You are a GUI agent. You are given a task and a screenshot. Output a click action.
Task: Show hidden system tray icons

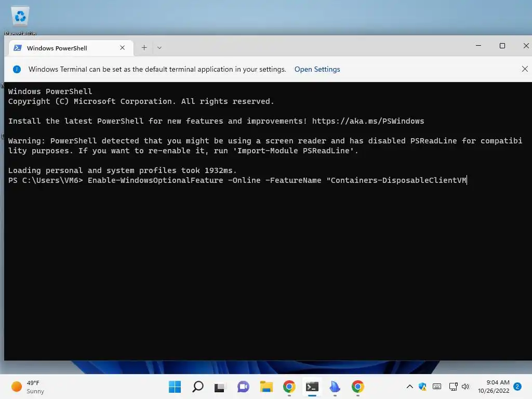point(409,387)
